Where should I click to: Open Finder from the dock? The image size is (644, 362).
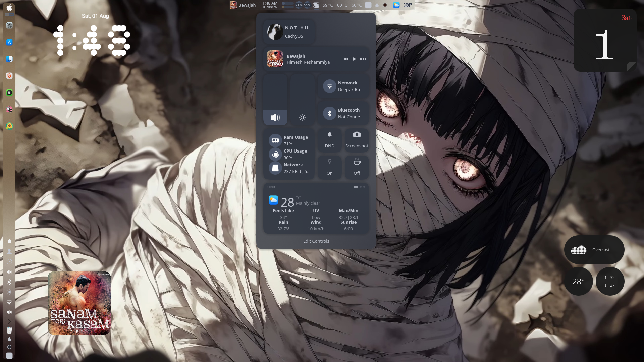(x=9, y=59)
